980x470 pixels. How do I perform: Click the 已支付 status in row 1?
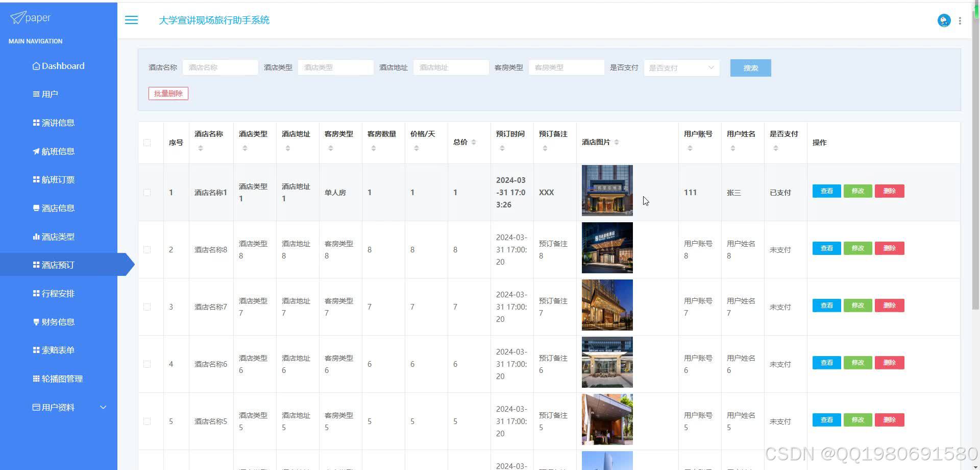[780, 193]
